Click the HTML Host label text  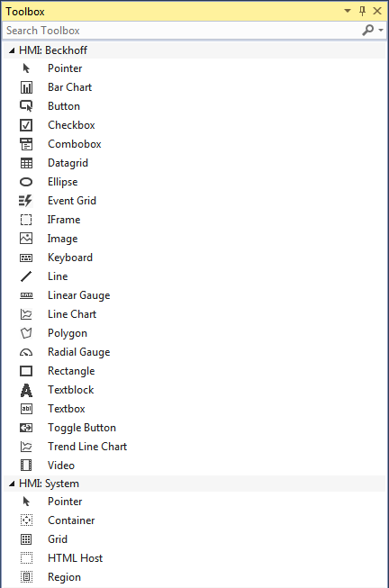(x=75, y=558)
